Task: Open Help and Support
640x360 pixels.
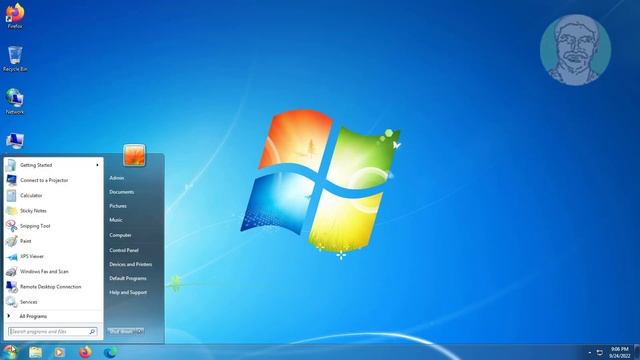Action: point(128,292)
